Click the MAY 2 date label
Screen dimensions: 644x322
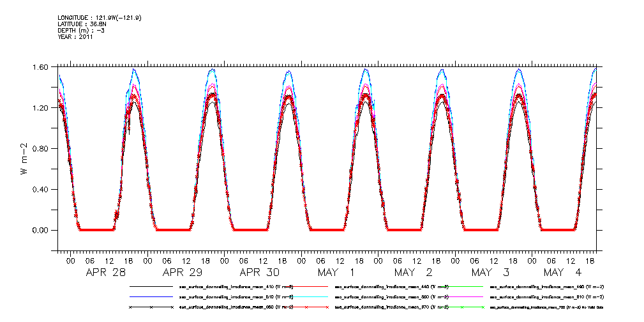pos(414,272)
